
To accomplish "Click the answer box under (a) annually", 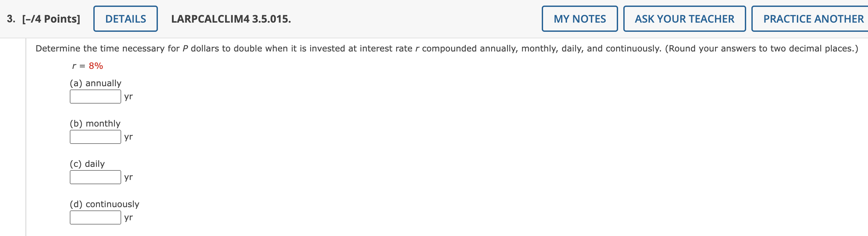I will pyautogui.click(x=95, y=96).
